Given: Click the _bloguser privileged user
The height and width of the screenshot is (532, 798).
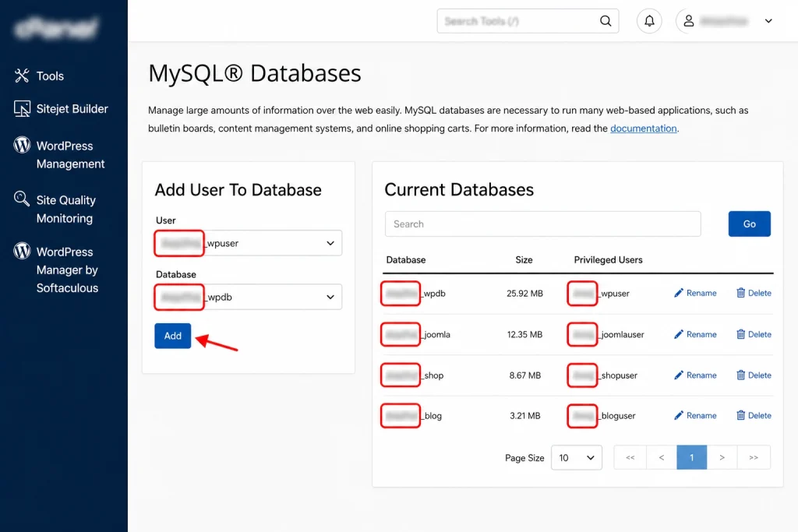Looking at the screenshot, I should click(602, 415).
